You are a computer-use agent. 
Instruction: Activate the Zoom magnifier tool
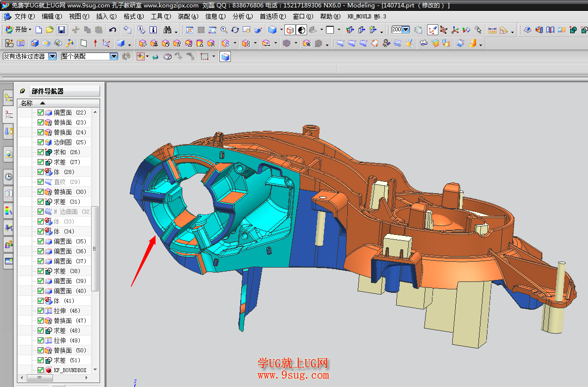point(224,30)
